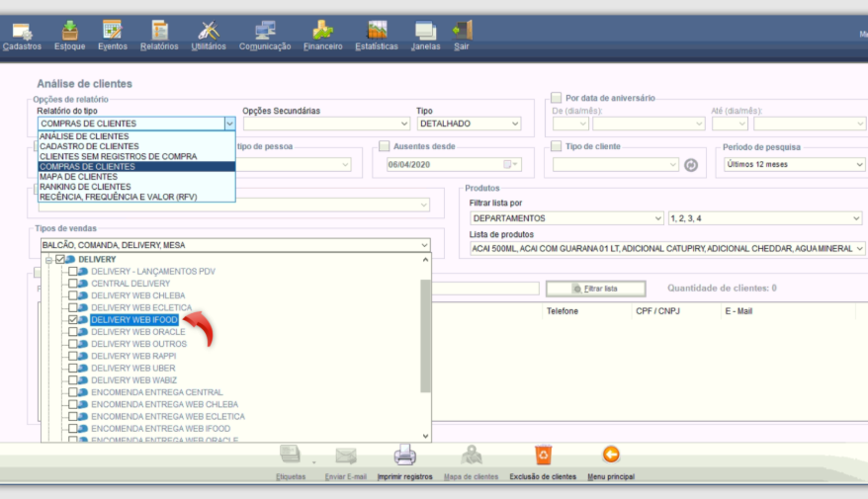Click the Exclusão de clientes trash icon
The image size is (868, 499).
pos(543,455)
